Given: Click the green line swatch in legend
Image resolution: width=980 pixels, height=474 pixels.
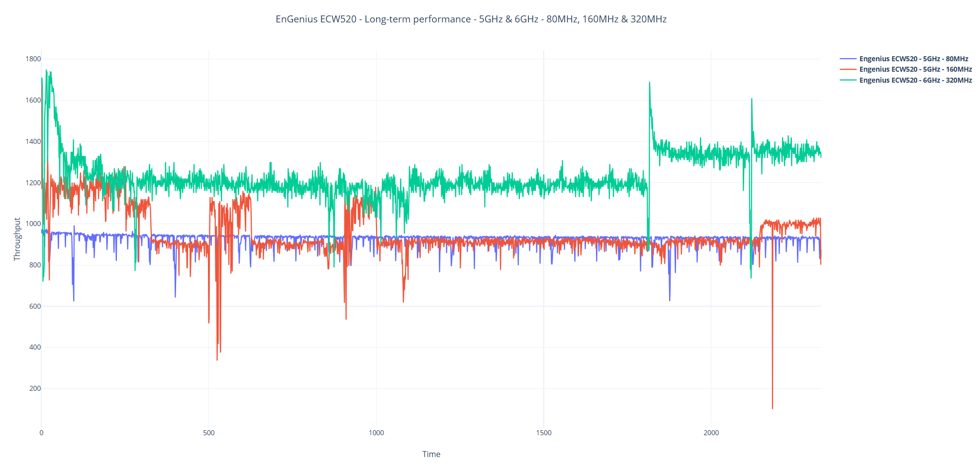Looking at the screenshot, I should click(848, 80).
